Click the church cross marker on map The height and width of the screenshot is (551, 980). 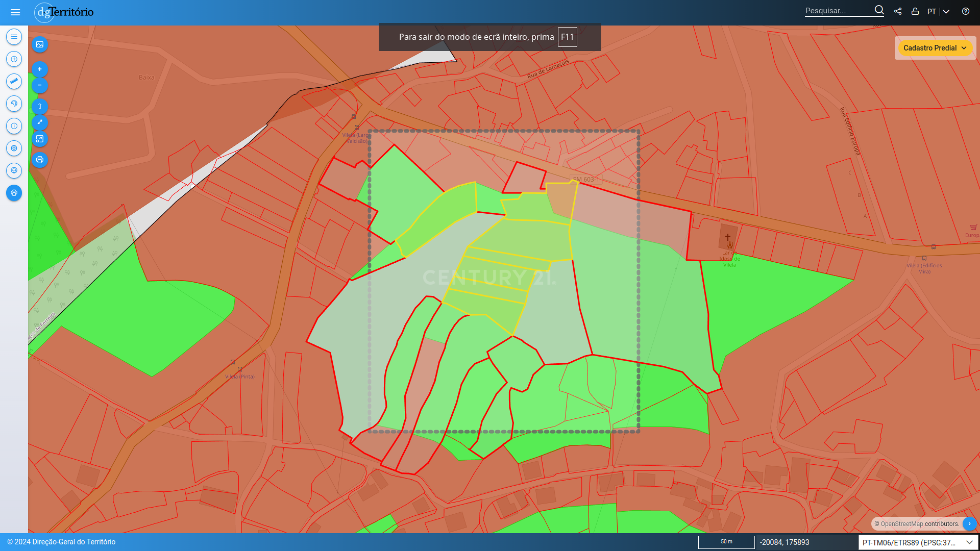[728, 237]
